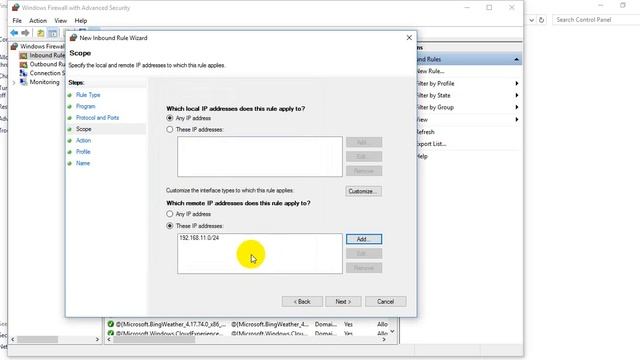Expand the Filter by Profile submenu arrow
The image size is (640, 360).
pyautogui.click(x=517, y=83)
